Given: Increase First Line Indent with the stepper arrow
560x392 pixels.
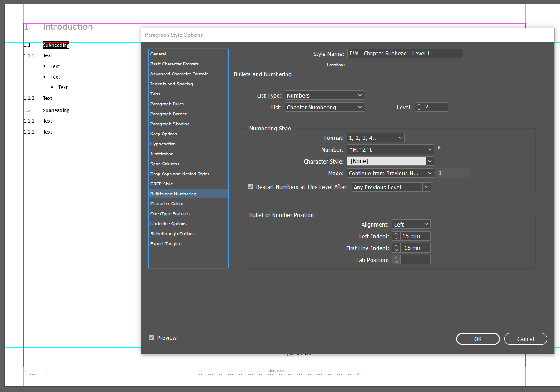Looking at the screenshot, I should point(396,246).
